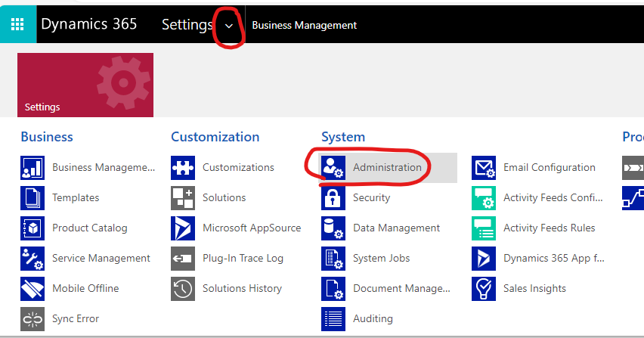Expand the Settings dropdown chevron
This screenshot has width=644, height=338.
(x=229, y=26)
